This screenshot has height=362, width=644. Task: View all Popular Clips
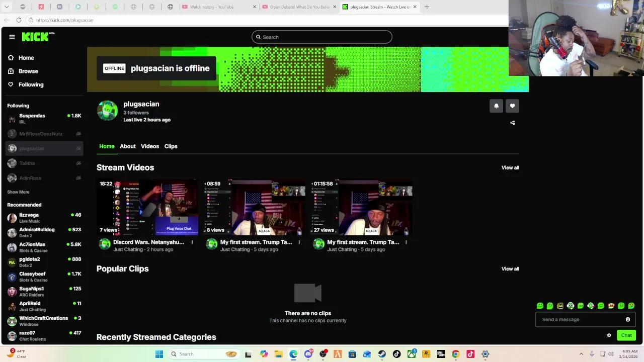tap(510, 269)
